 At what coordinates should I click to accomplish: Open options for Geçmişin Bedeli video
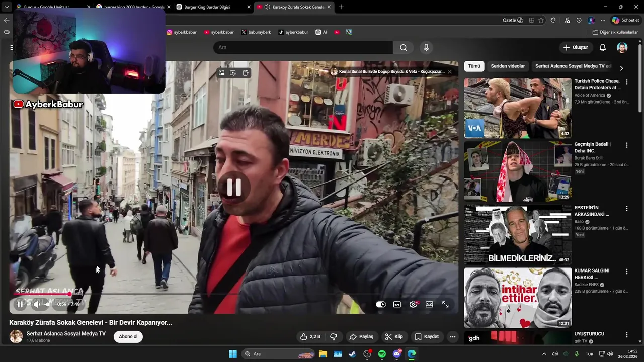pyautogui.click(x=627, y=145)
